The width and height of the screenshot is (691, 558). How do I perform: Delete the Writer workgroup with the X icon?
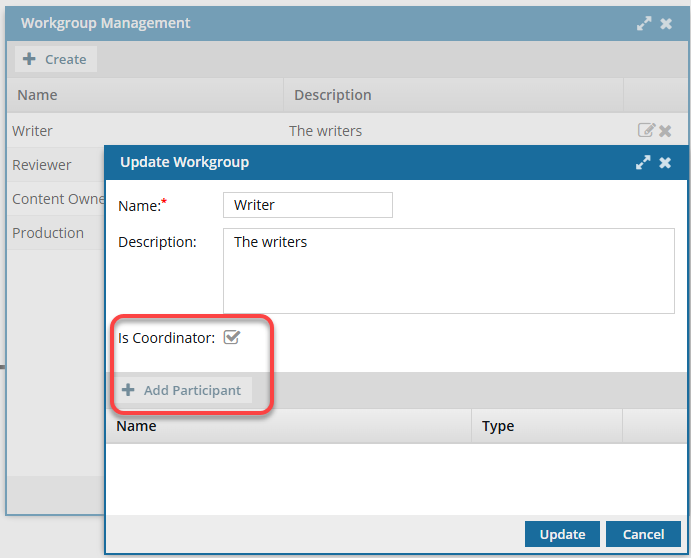665,131
